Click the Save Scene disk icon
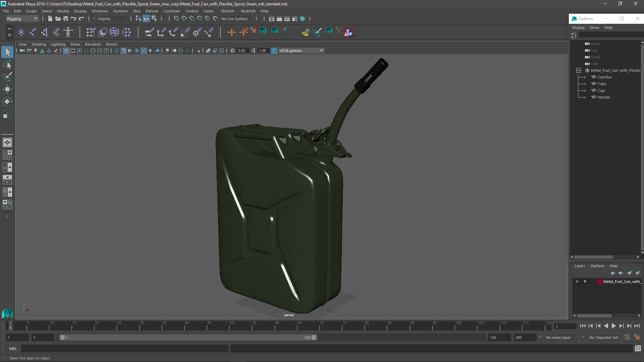The height and width of the screenshot is (362, 644). [66, 19]
